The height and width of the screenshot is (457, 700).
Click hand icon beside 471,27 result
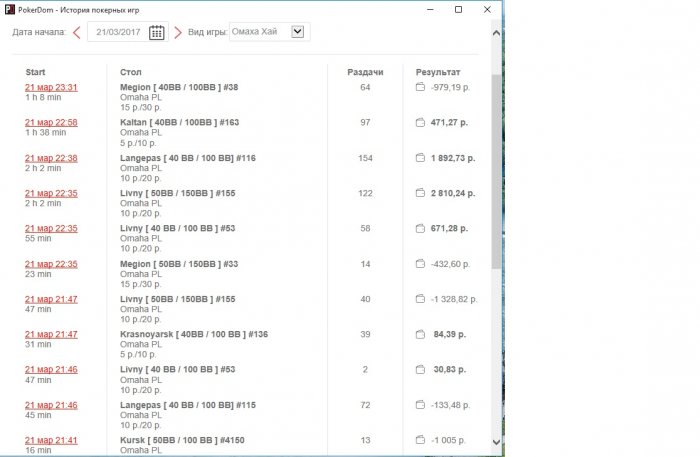click(421, 123)
